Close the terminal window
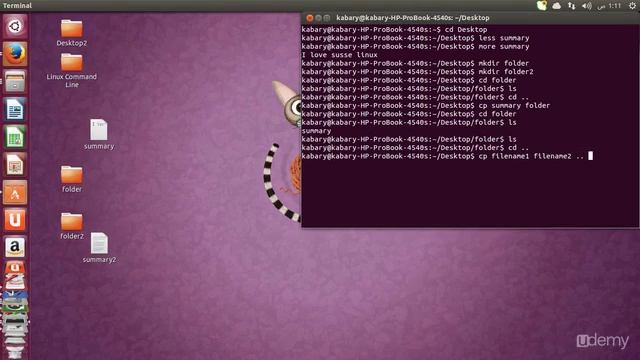 pyautogui.click(x=309, y=18)
